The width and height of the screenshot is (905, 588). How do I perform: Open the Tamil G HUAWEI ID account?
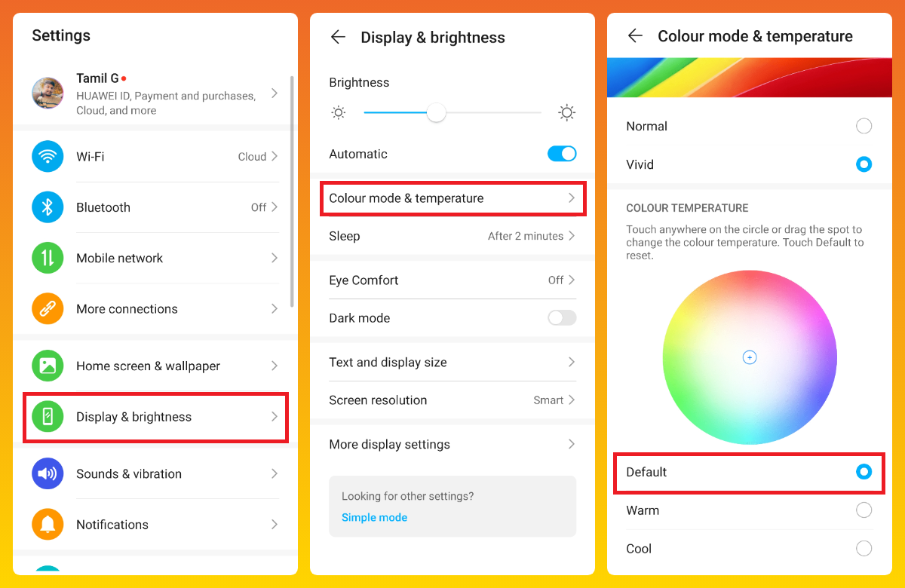155,93
